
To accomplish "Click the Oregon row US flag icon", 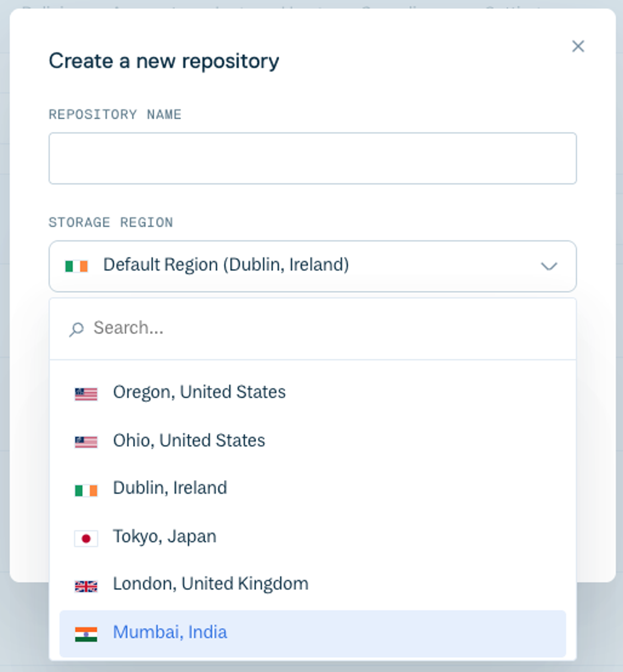I will coord(86,394).
